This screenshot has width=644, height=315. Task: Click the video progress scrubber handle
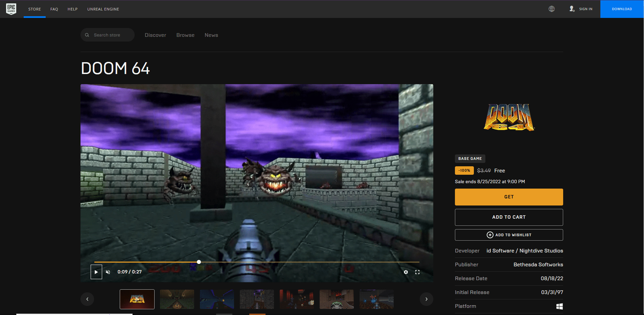point(199,262)
